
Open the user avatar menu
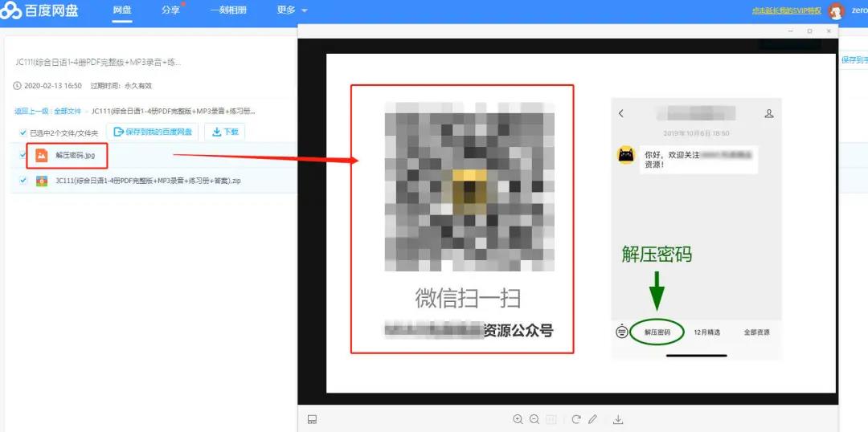pos(836,10)
